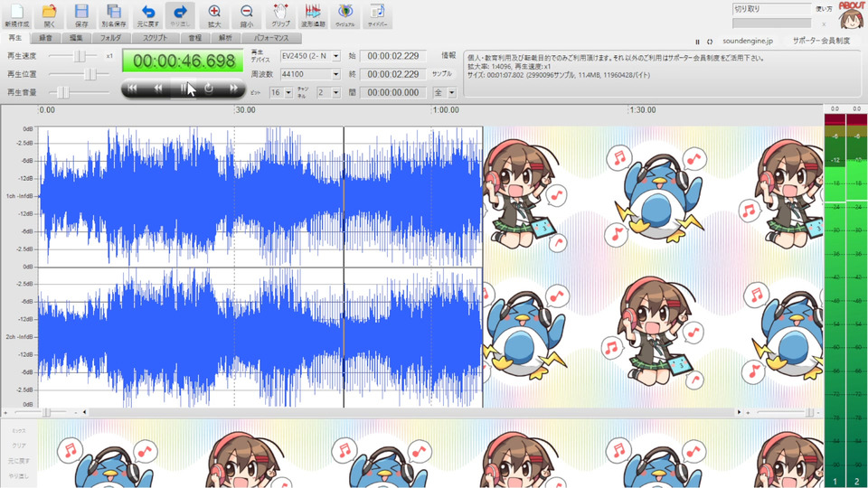Click the 切り取り text field

click(x=771, y=9)
